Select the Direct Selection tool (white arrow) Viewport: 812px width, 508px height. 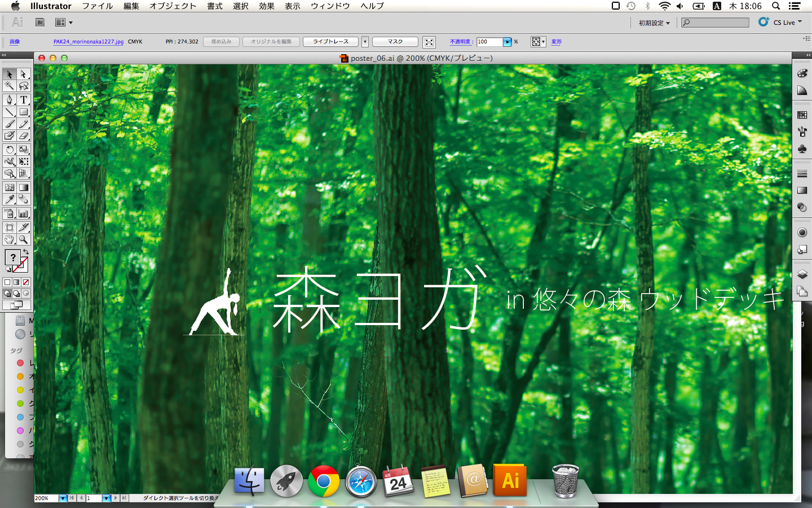tap(23, 75)
